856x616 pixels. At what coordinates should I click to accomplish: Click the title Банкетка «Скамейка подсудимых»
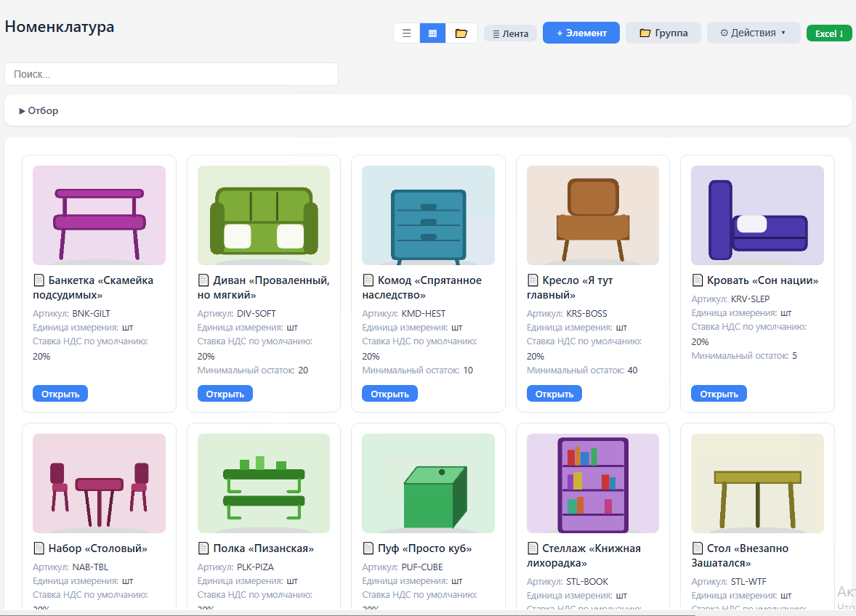coord(93,288)
